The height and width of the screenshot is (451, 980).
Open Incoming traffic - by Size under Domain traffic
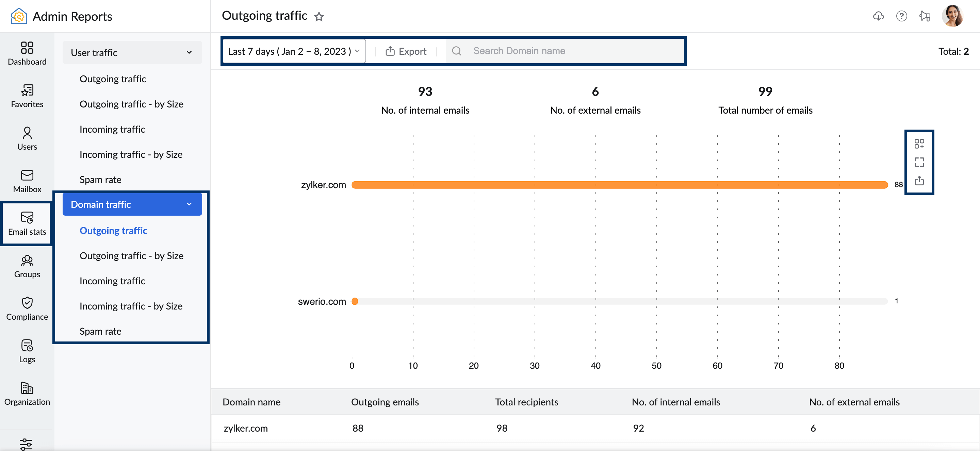[131, 306]
